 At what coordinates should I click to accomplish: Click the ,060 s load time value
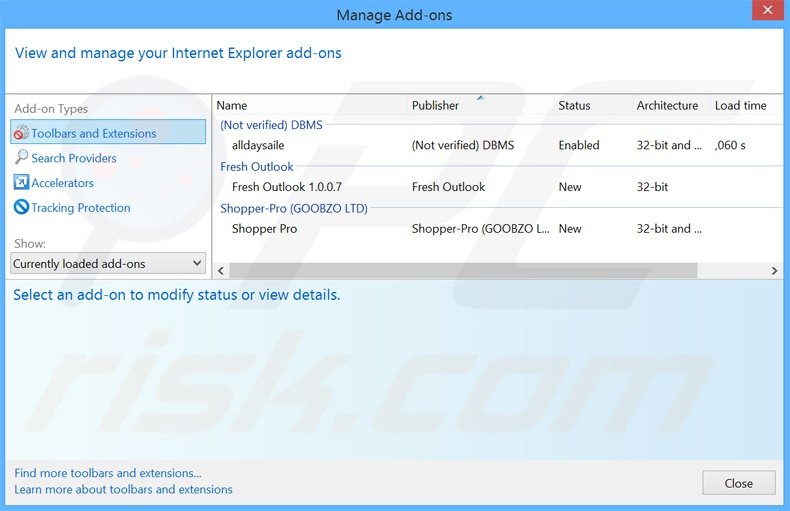pos(730,145)
